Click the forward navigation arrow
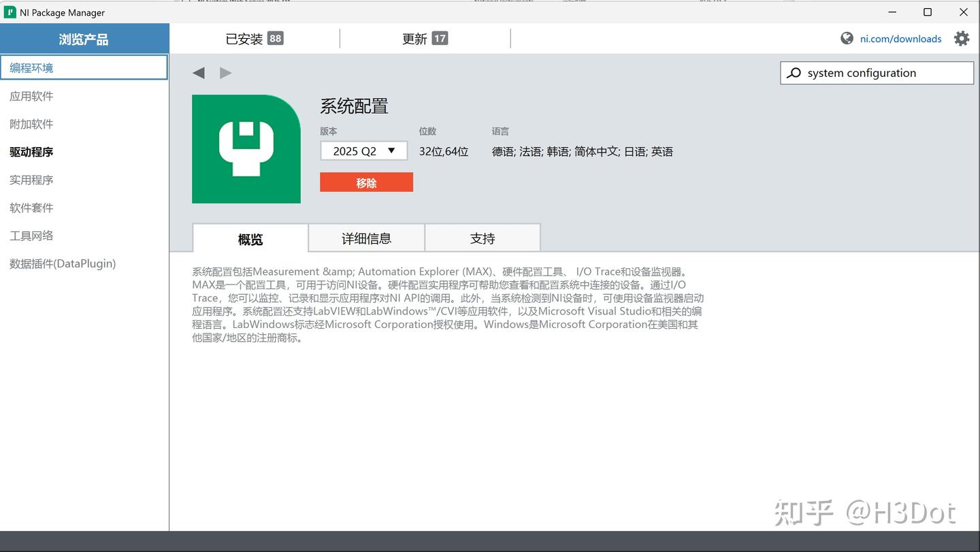 (225, 72)
